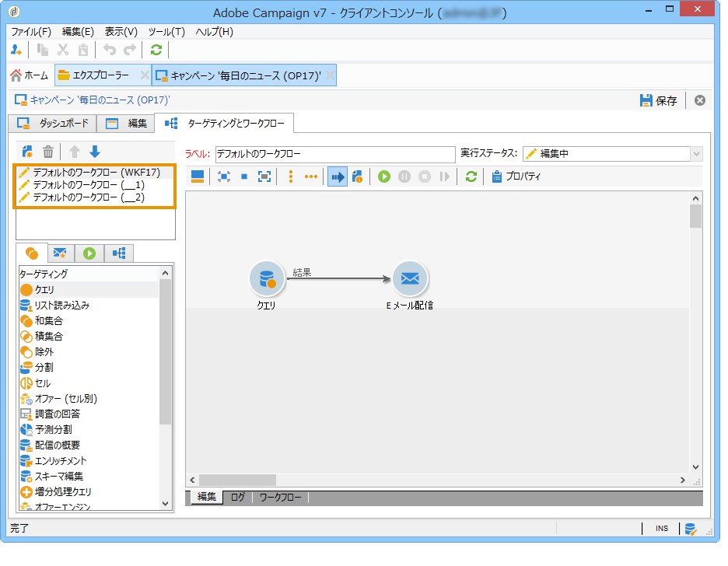Open the targeting activities palette tab
The width and height of the screenshot is (728, 566).
(32, 253)
